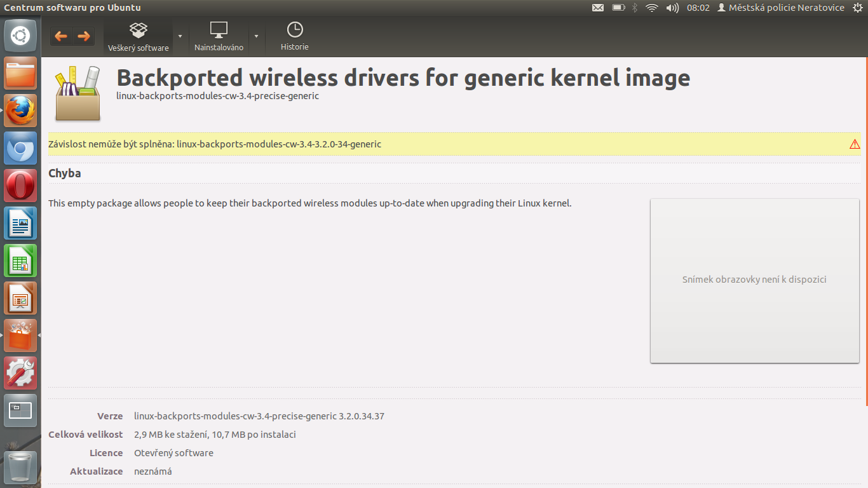Click the Aktualizace value neznámá
Screen dimensions: 868x488
pyautogui.click(x=153, y=471)
